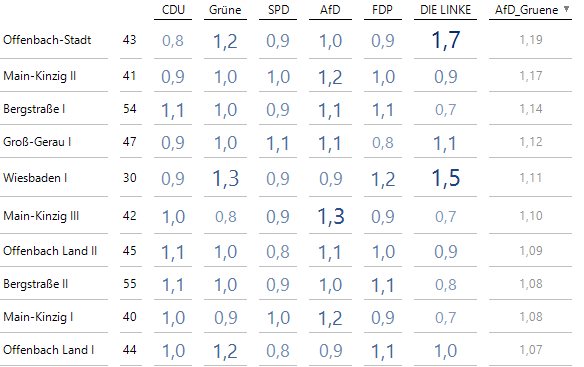Select the Main-Kinzig II row label

[39, 76]
